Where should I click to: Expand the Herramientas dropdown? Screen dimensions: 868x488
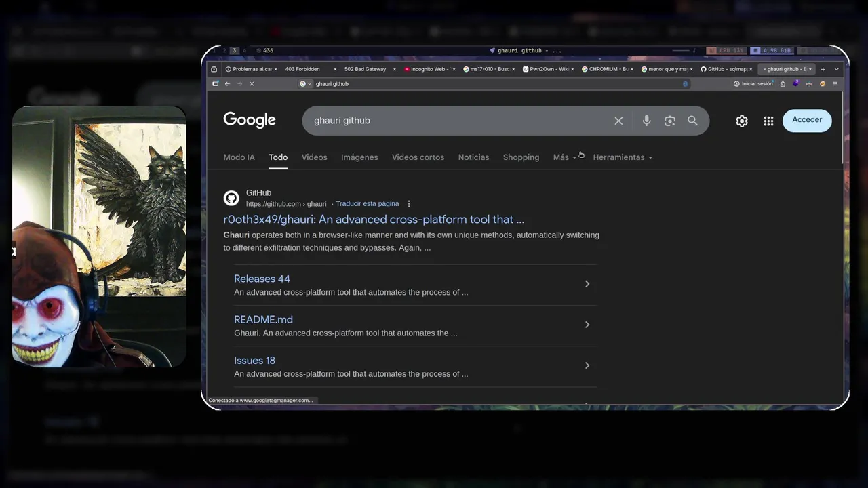623,157
